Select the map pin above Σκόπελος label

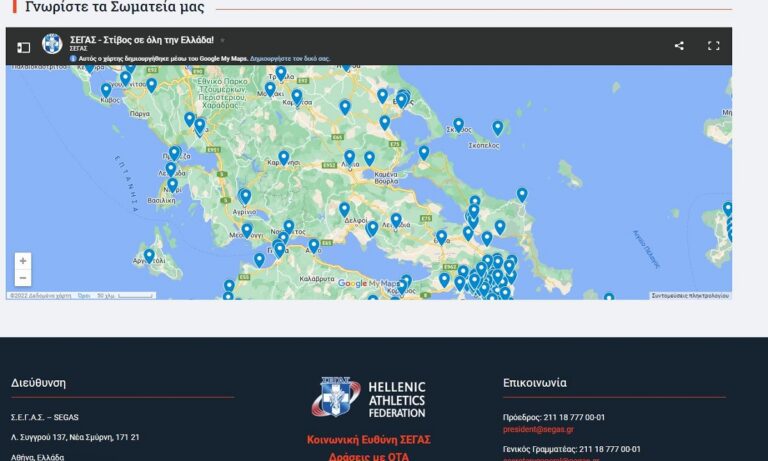click(x=498, y=128)
